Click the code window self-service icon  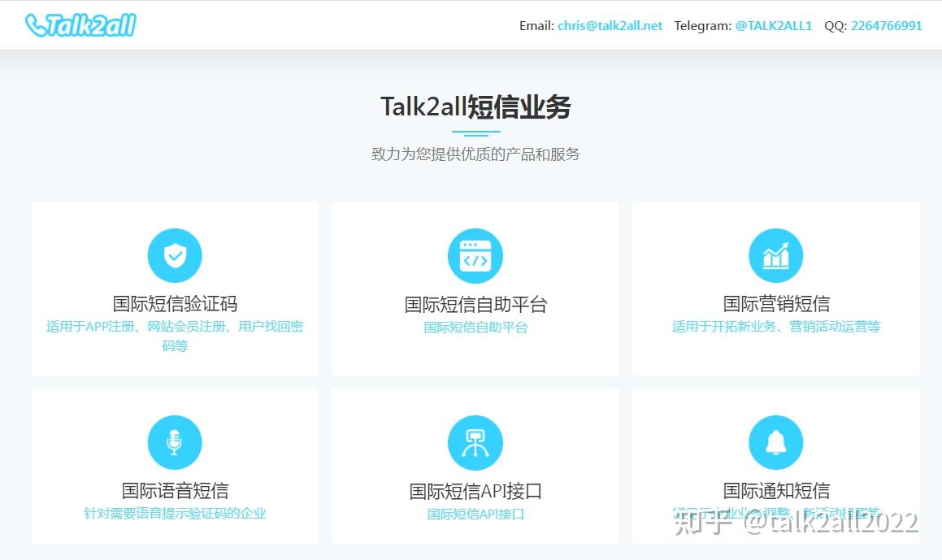click(475, 256)
